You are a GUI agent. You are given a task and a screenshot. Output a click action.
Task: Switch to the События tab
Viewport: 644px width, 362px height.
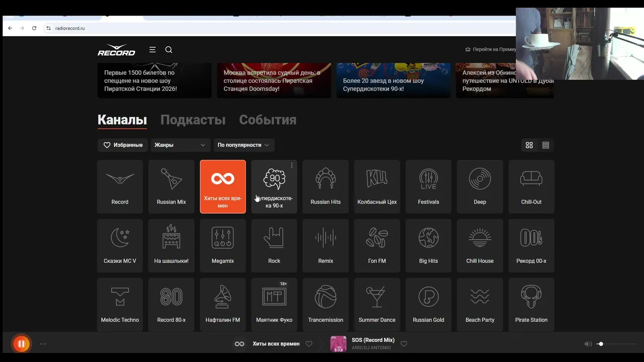coord(268,120)
